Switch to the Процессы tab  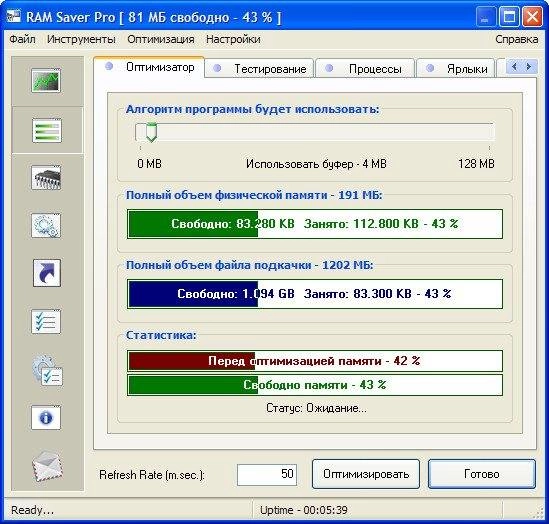(x=365, y=69)
